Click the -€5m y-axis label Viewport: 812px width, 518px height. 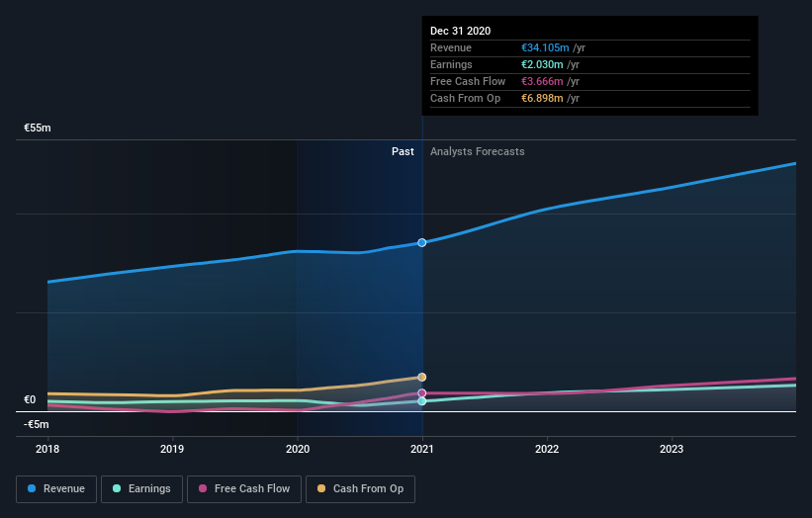pos(37,424)
